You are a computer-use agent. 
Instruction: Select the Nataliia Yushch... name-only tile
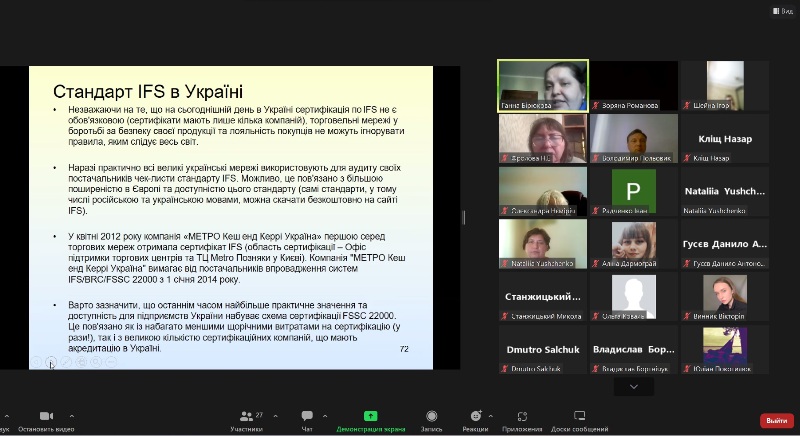[x=725, y=191]
